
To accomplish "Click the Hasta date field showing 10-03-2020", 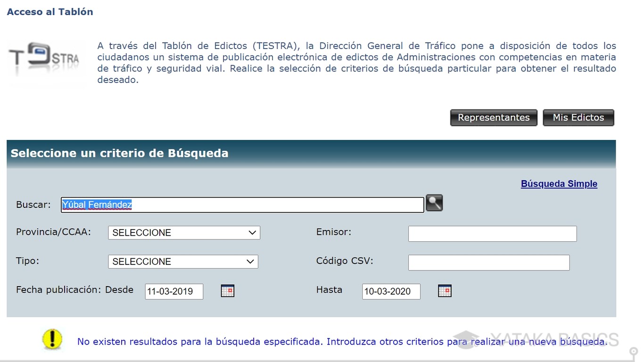I will click(x=390, y=291).
